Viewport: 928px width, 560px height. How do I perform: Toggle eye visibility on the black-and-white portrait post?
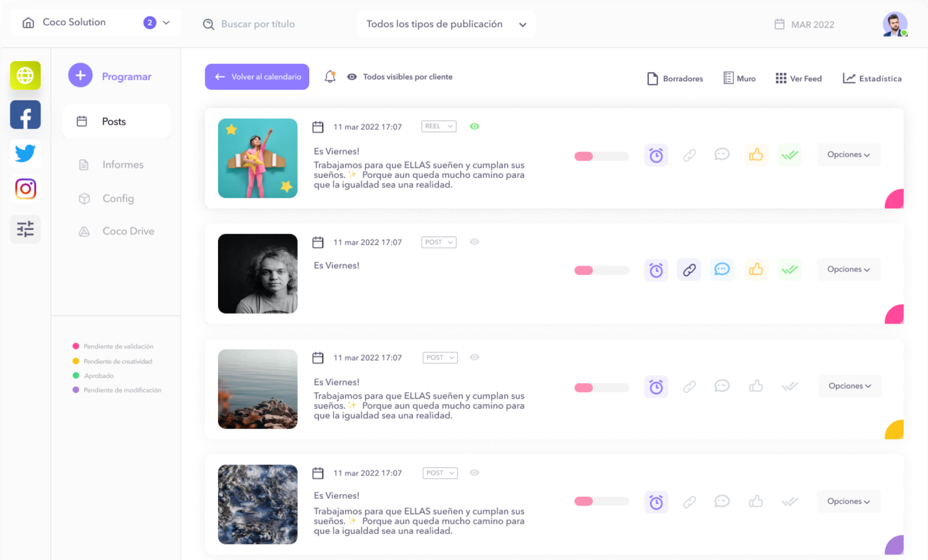pyautogui.click(x=474, y=242)
